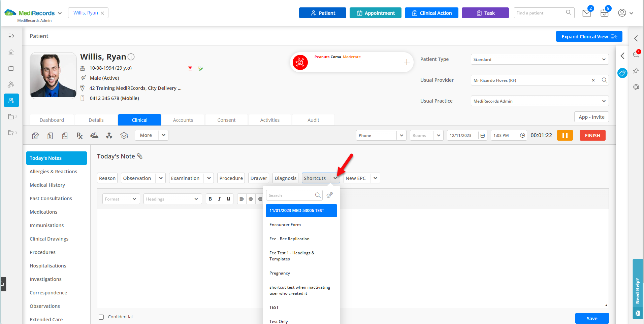Click the purple Task button
644x324 pixels.
pyautogui.click(x=485, y=13)
